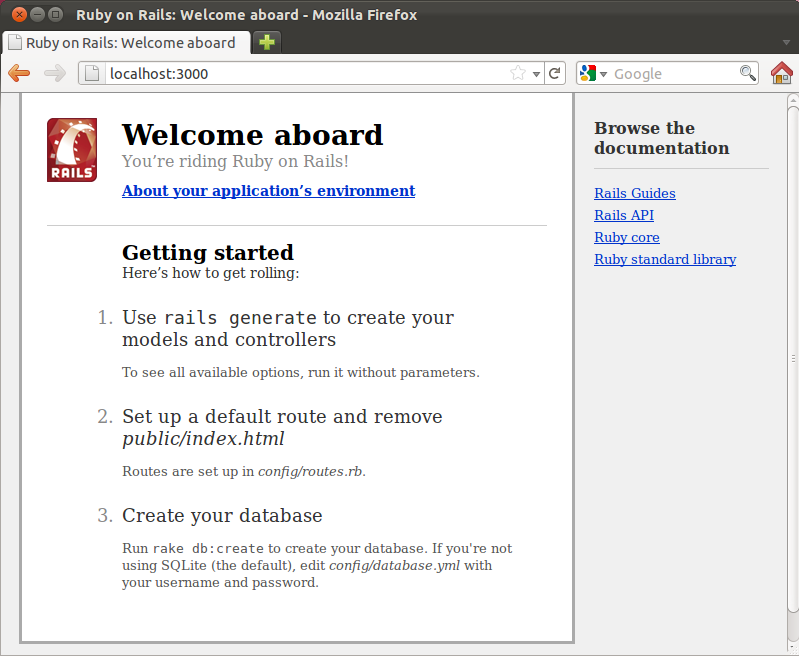Click the 'public/index.html' italic text
Screen dimensions: 799x656
[203, 439]
